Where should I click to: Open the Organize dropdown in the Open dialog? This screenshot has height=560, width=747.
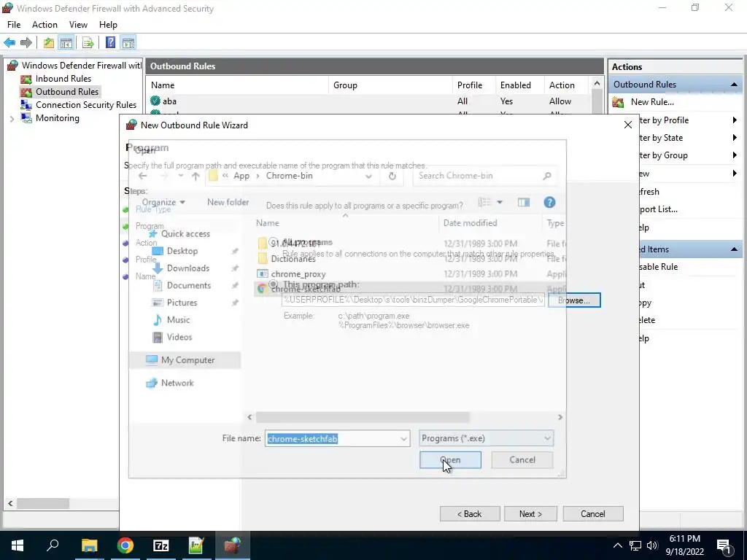(163, 203)
